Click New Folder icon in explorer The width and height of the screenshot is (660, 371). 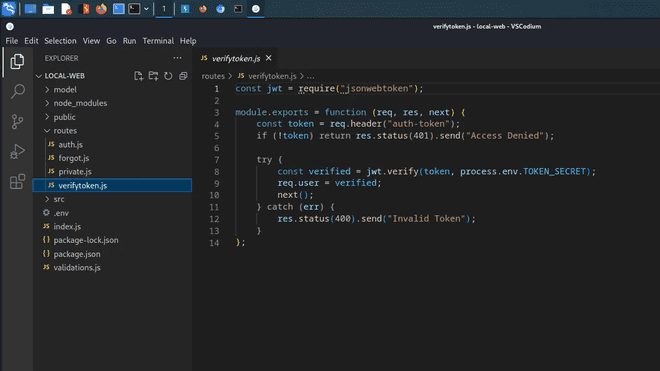tap(153, 76)
